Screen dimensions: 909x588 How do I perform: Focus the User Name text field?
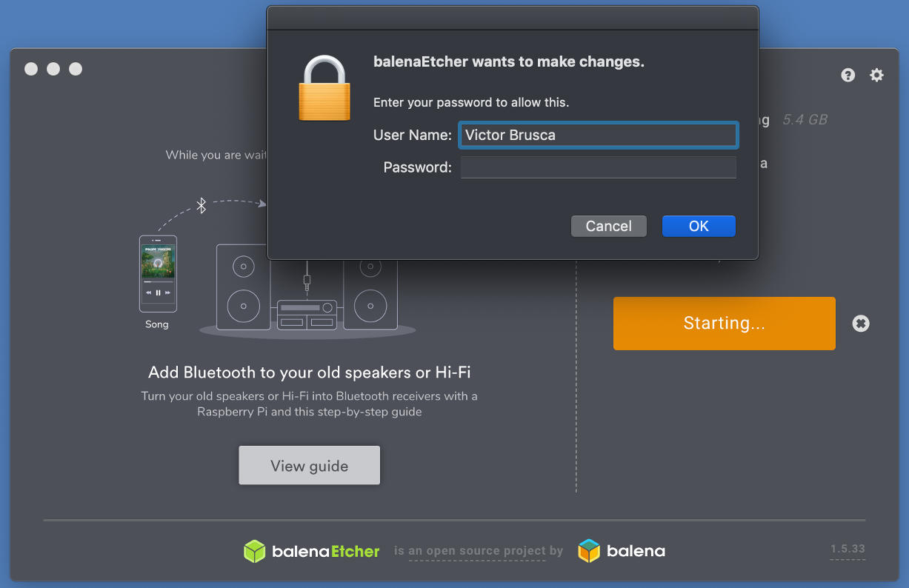598,135
